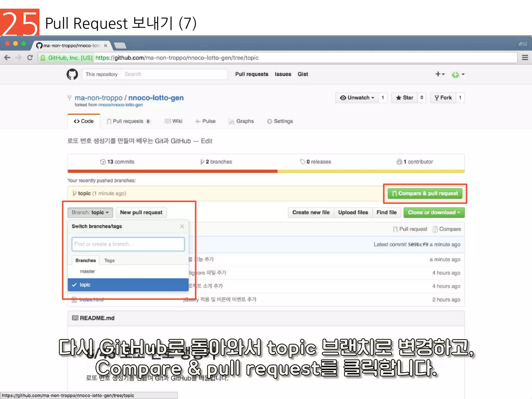Viewport: 532px width, 399px height.
Task: Select the Branches tab in popup
Action: [x=85, y=261]
